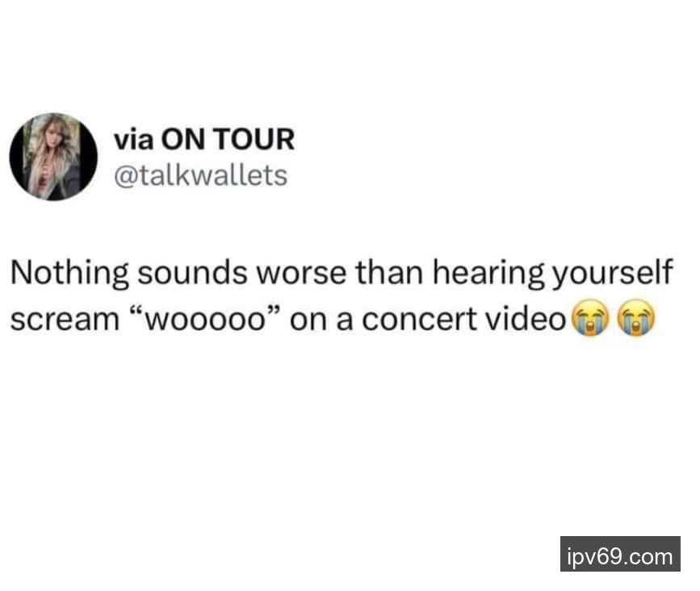Select the word "yourself" in the tweet

tap(612, 273)
